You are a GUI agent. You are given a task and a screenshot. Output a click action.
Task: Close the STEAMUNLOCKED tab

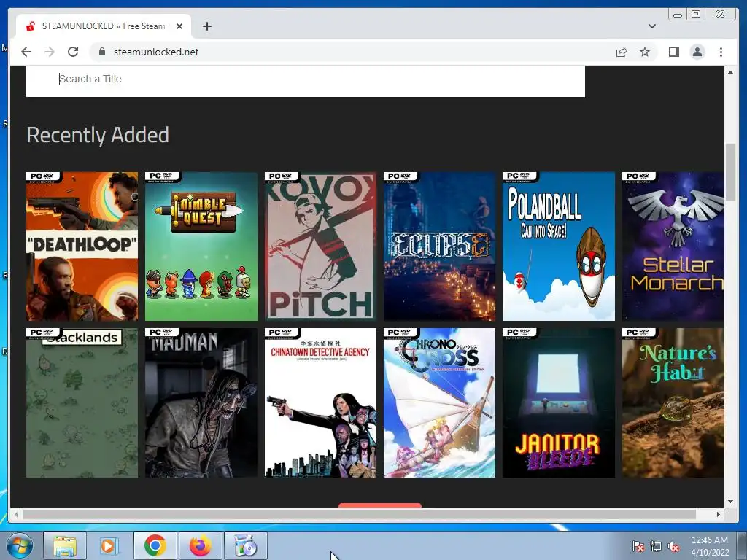[179, 26]
